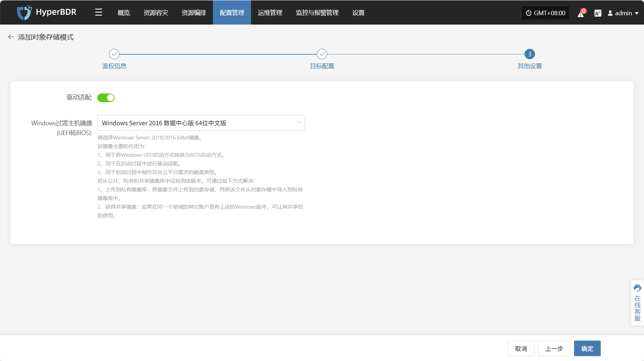644x361 pixels.
Task: Click the HyperBDR brand name text
Action: (x=56, y=12)
